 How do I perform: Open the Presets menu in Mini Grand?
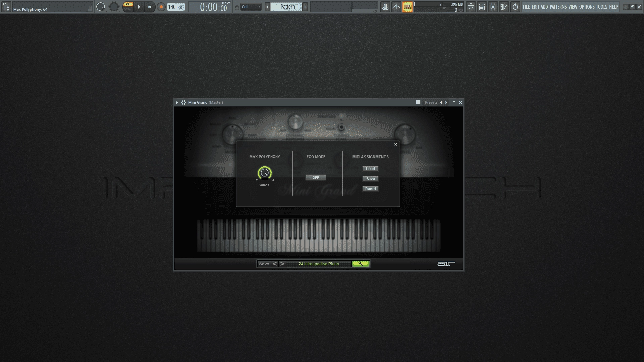[x=431, y=102]
